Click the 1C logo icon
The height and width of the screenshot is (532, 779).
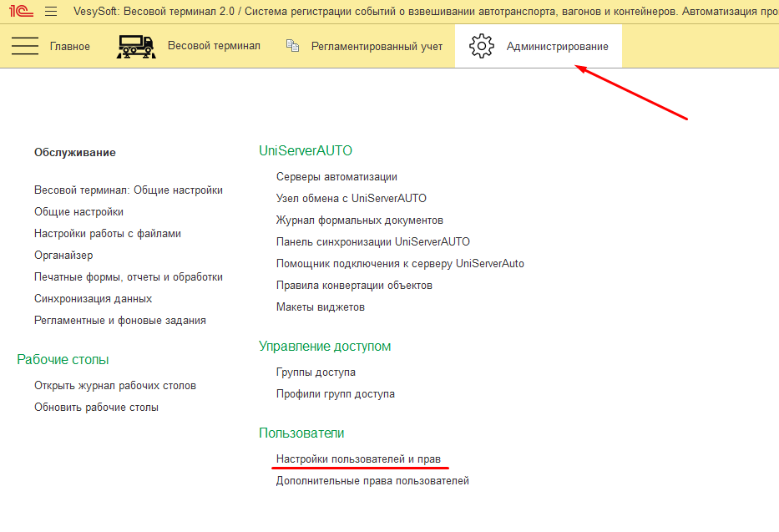22,12
